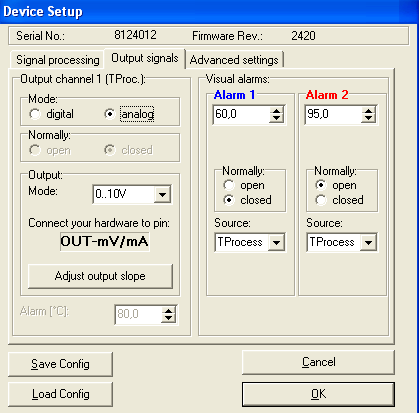419x413 pixels.
Task: Load a configuration with Load Config
Action: (60, 394)
